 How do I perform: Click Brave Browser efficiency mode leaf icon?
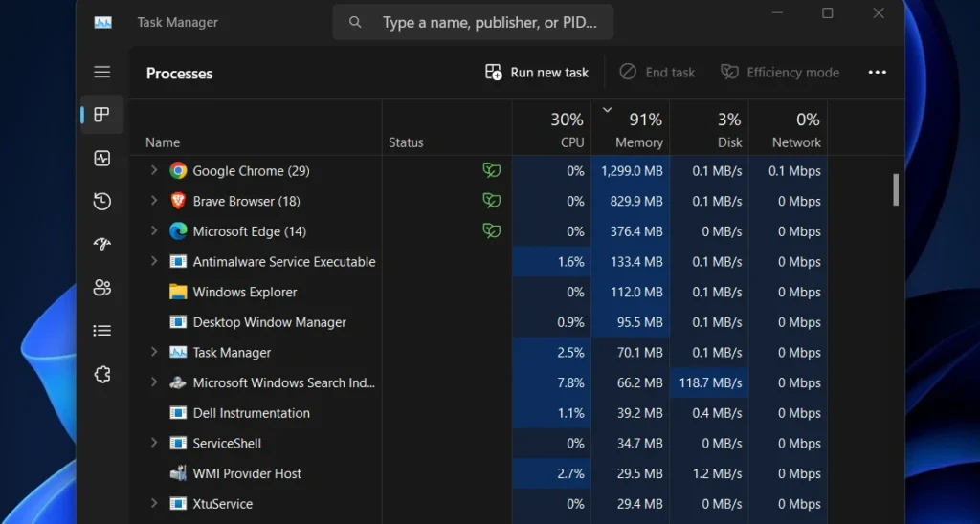[x=492, y=201]
